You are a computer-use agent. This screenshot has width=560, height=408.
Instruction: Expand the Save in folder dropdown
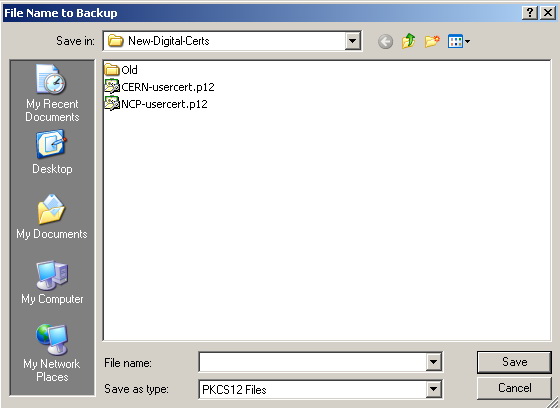coord(352,41)
